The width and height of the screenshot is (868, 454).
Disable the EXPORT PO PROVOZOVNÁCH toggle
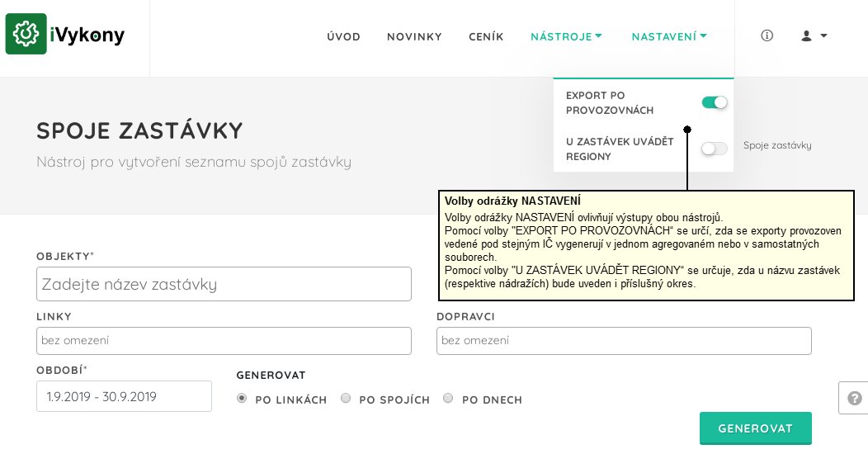(x=714, y=102)
